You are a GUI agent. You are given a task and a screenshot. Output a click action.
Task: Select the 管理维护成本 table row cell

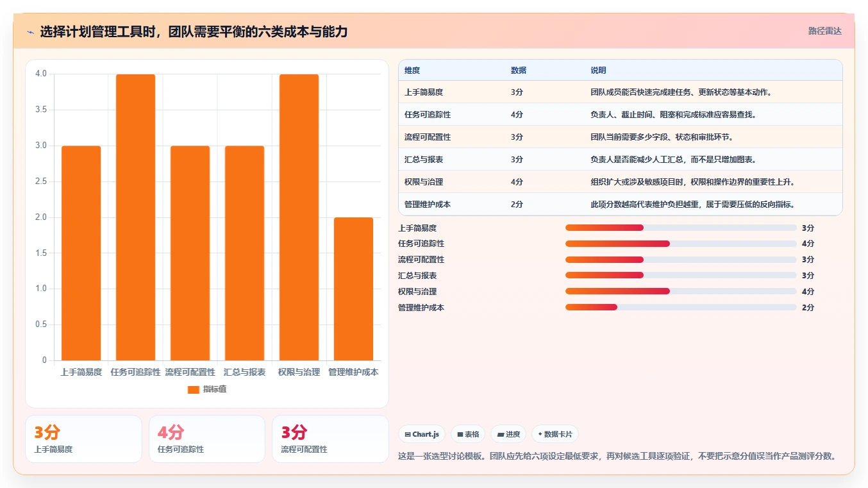[x=428, y=205]
